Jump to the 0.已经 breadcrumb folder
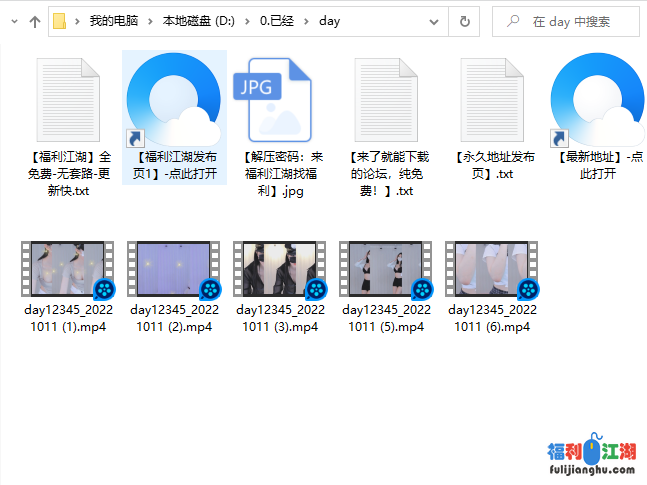This screenshot has height=485, width=647. (276, 21)
